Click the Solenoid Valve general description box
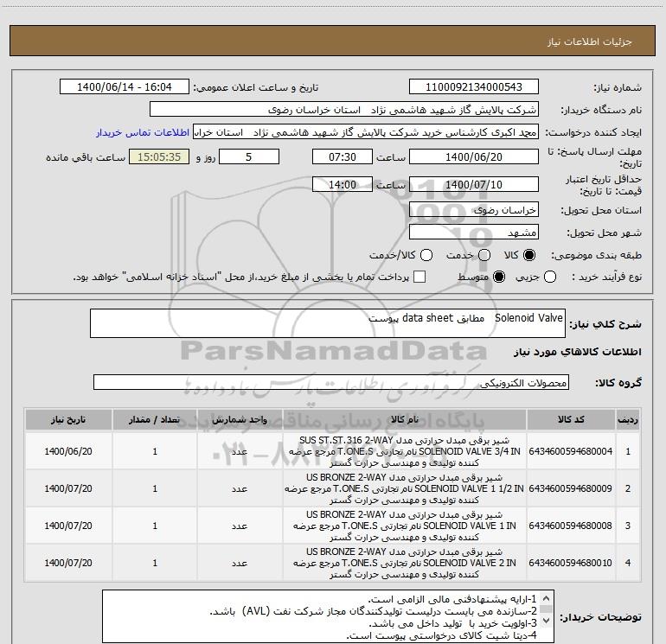This screenshot has width=666, height=644. pyautogui.click(x=328, y=323)
